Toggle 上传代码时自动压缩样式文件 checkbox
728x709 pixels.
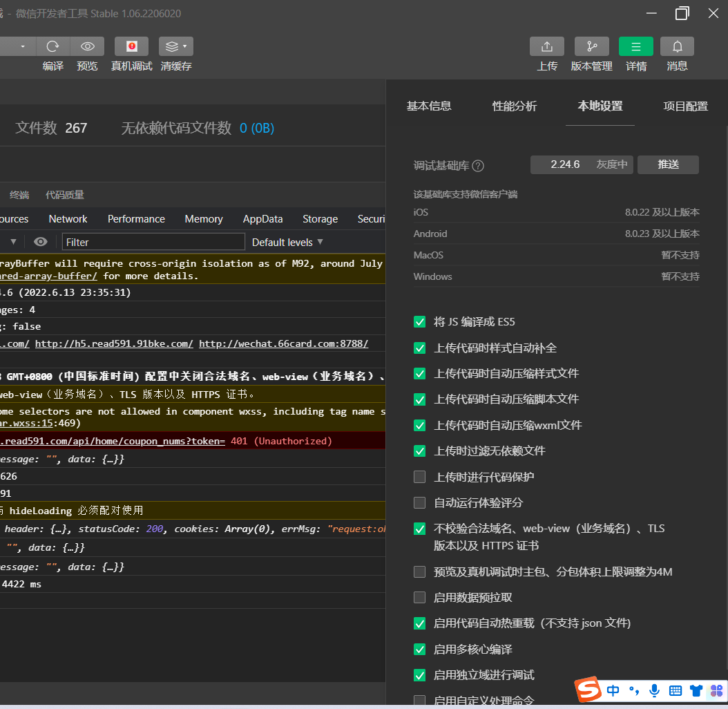(x=420, y=374)
